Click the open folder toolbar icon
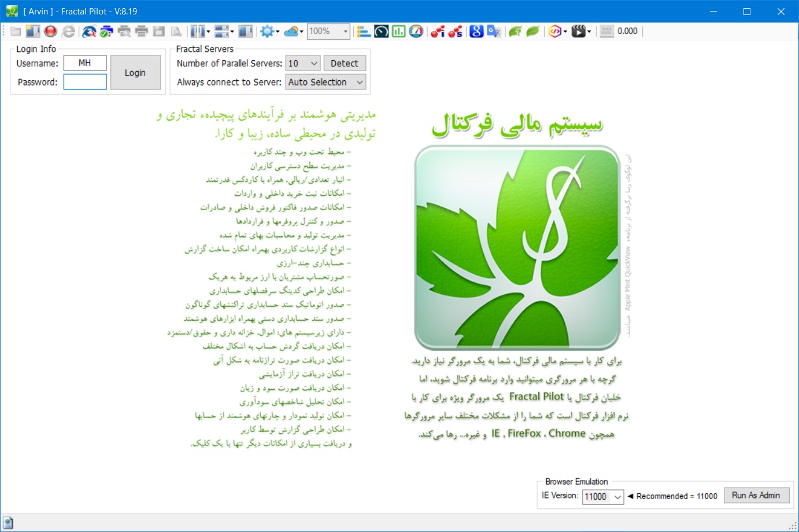This screenshot has width=799, height=532. pos(16,31)
